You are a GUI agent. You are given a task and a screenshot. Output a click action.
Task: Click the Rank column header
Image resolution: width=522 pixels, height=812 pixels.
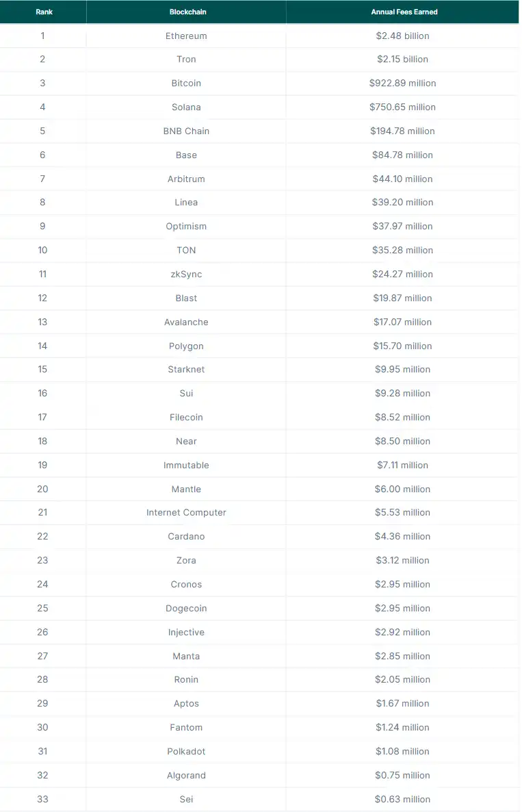point(43,12)
